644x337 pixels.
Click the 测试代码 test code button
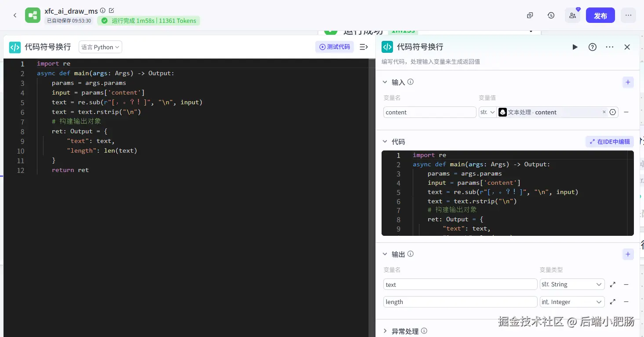(335, 47)
